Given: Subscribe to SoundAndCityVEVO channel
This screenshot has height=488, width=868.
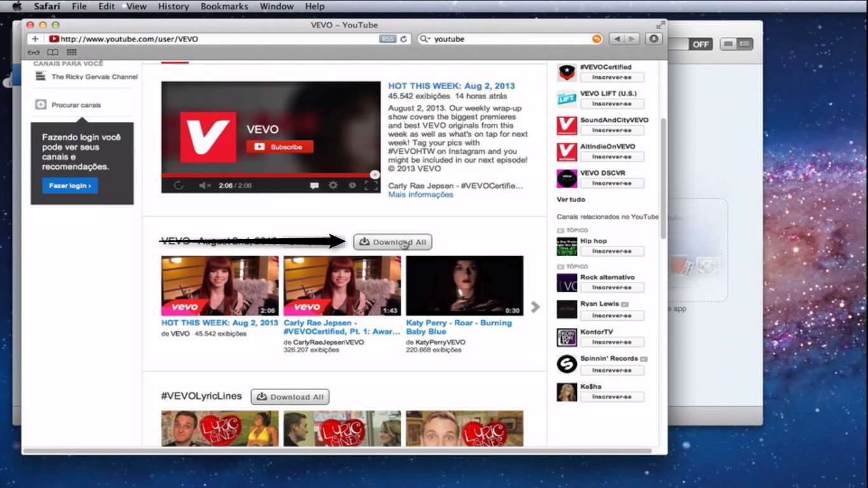Looking at the screenshot, I should [x=612, y=130].
